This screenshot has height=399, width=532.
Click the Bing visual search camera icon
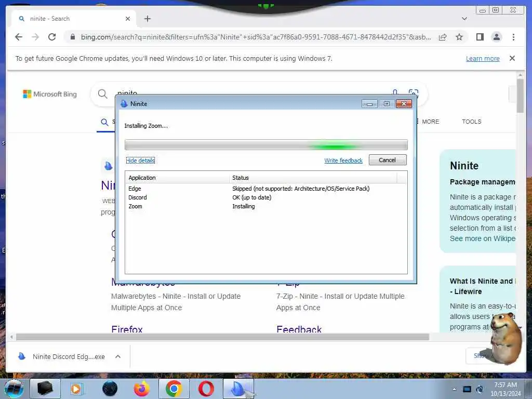413,92
